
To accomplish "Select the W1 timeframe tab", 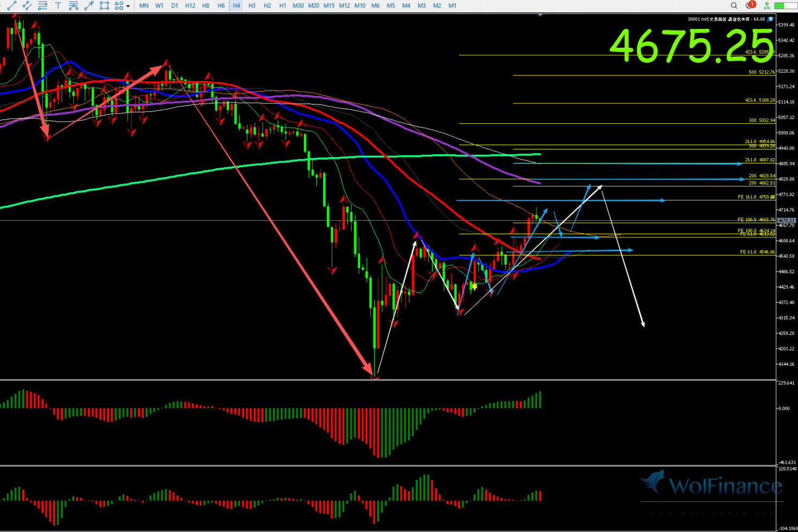I will pos(159,5).
